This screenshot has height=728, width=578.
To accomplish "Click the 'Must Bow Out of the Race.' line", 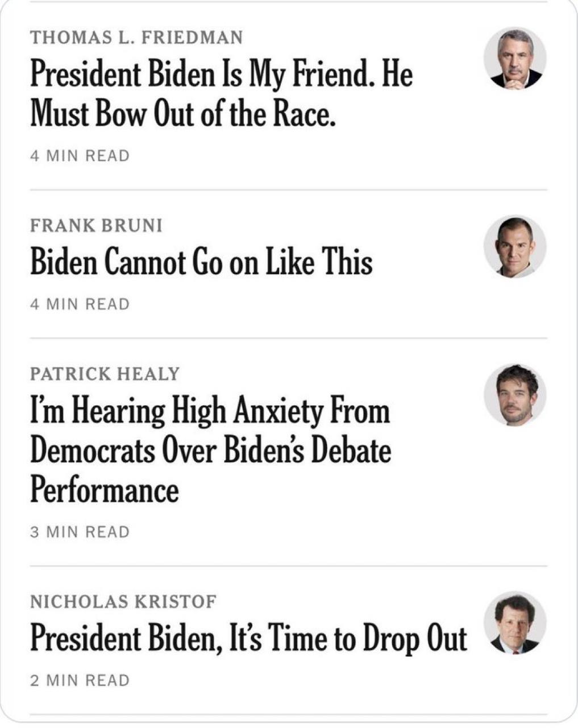I will [x=180, y=114].
